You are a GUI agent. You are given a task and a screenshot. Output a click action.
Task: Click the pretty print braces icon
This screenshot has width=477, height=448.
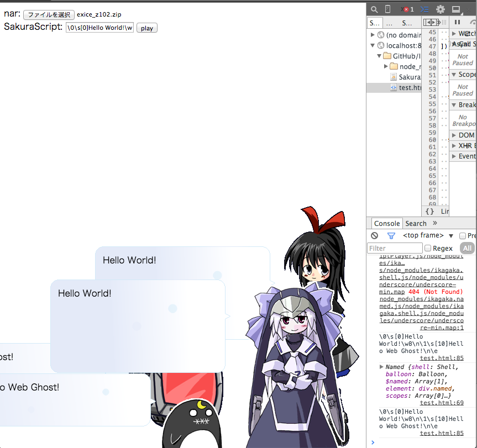(x=429, y=211)
